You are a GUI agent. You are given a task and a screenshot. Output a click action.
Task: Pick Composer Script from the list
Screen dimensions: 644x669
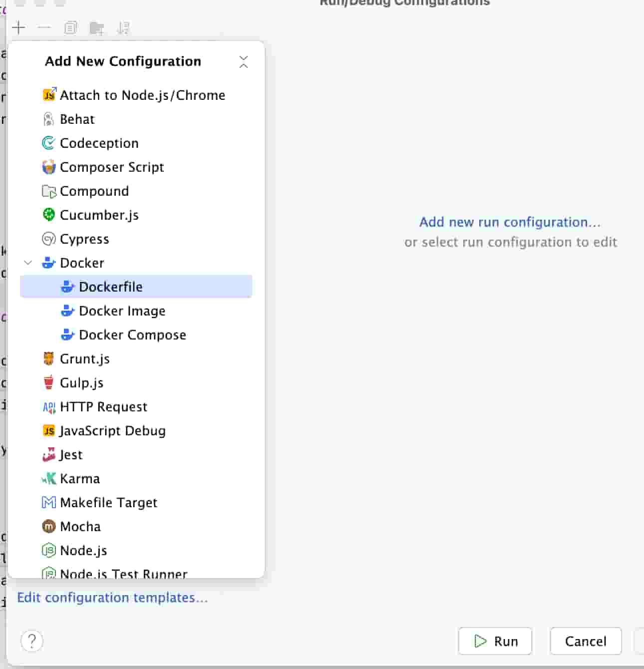[136, 167]
